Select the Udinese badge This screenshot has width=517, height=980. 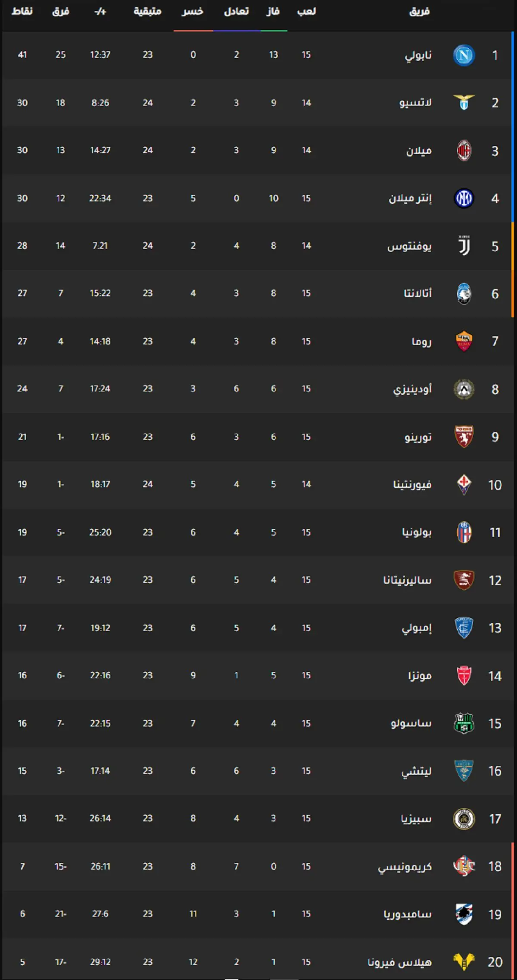[464, 389]
